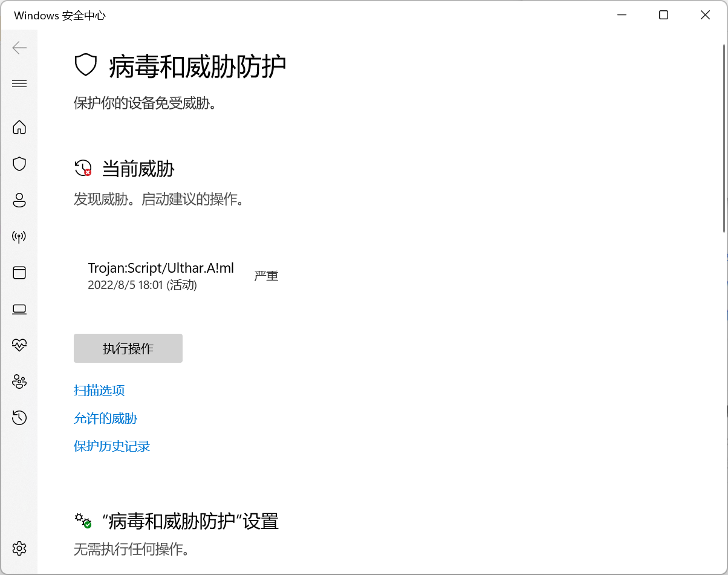Image resolution: width=728 pixels, height=575 pixels.
Task: Open the Device security laptop icon
Action: tap(19, 309)
